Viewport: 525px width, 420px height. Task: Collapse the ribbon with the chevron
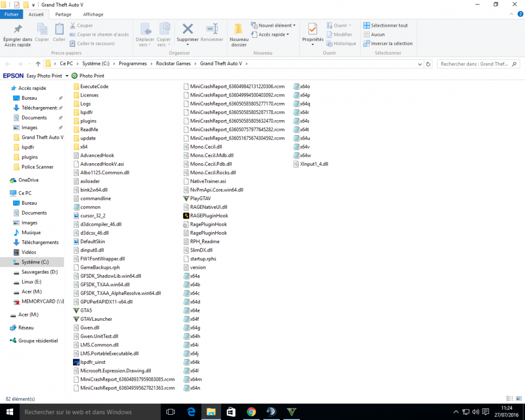pyautogui.click(x=511, y=14)
